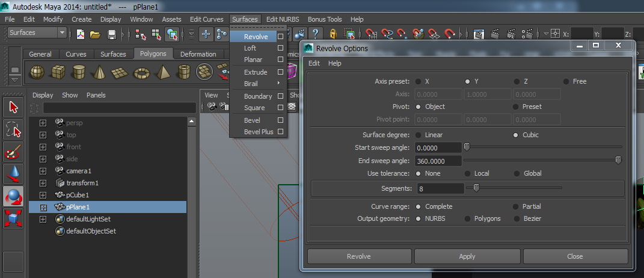The height and width of the screenshot is (278, 644).
Task: Activate the Paint selection tool
Action: coord(13,152)
